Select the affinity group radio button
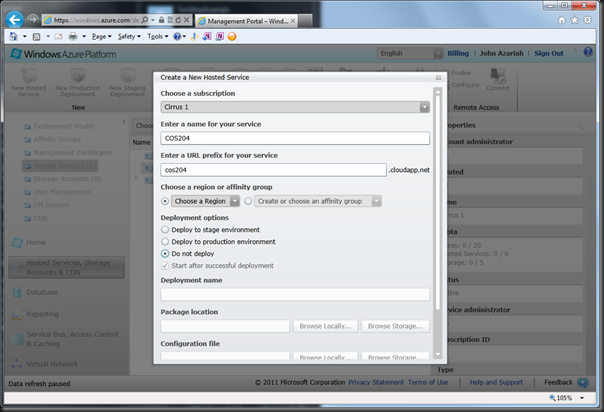 coord(248,201)
